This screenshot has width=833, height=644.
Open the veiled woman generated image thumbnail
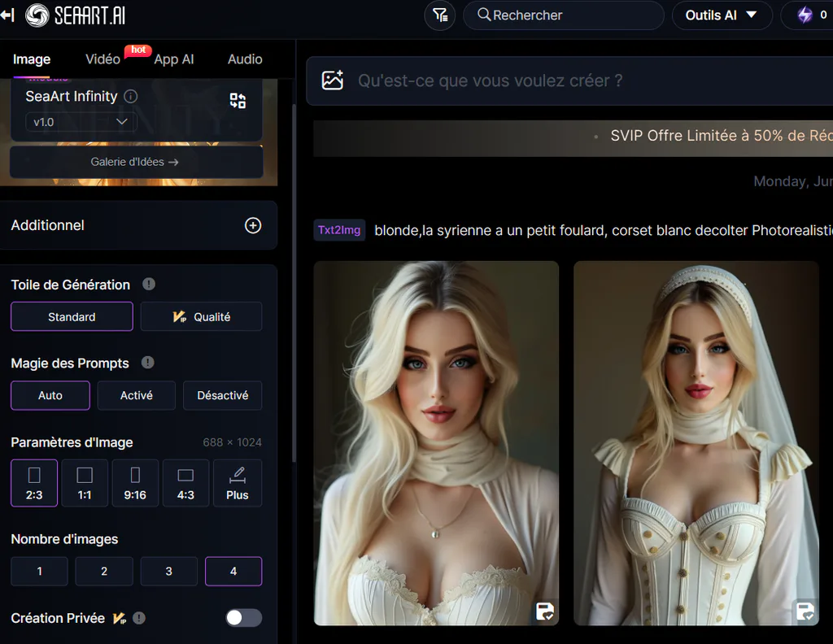pos(696,443)
